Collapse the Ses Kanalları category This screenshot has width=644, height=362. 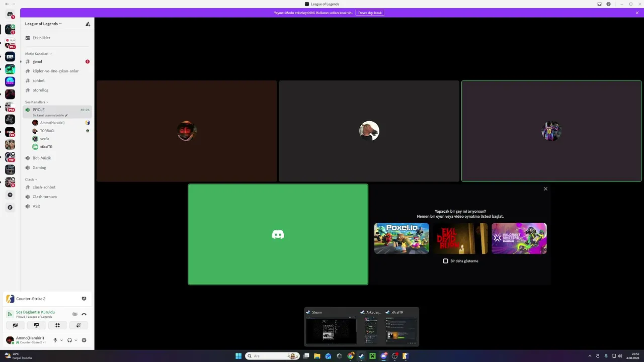click(x=37, y=102)
